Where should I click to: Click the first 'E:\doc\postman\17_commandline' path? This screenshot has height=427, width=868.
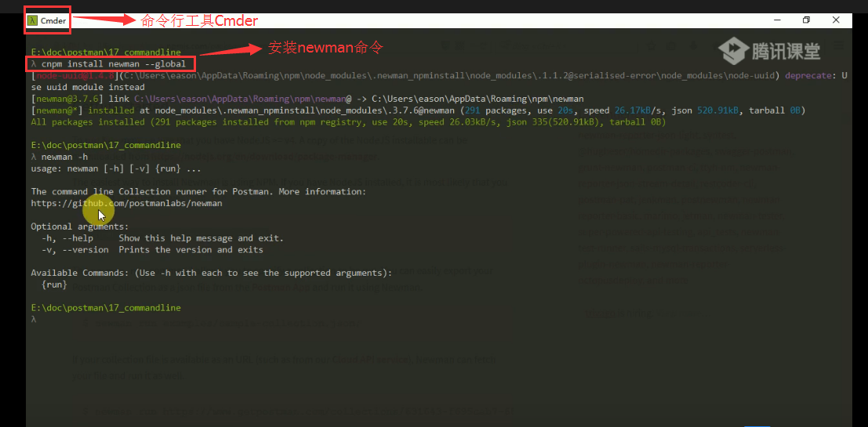106,52
